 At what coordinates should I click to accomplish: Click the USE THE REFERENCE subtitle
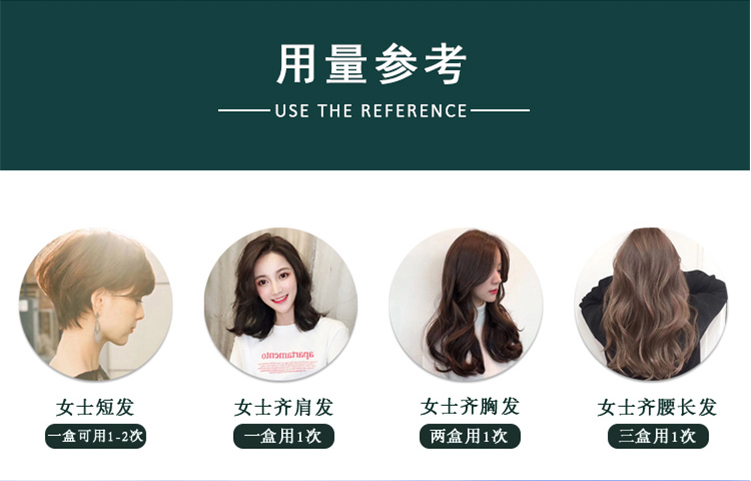tap(371, 111)
